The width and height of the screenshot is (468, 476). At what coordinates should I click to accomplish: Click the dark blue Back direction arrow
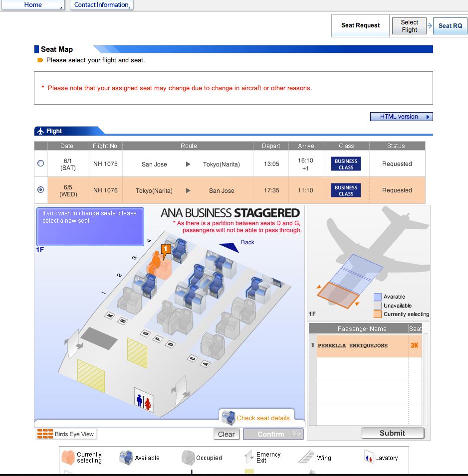230,247
